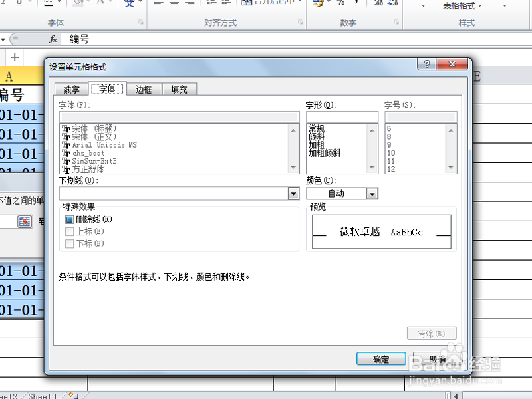Click the accounting number format icon

318,3
